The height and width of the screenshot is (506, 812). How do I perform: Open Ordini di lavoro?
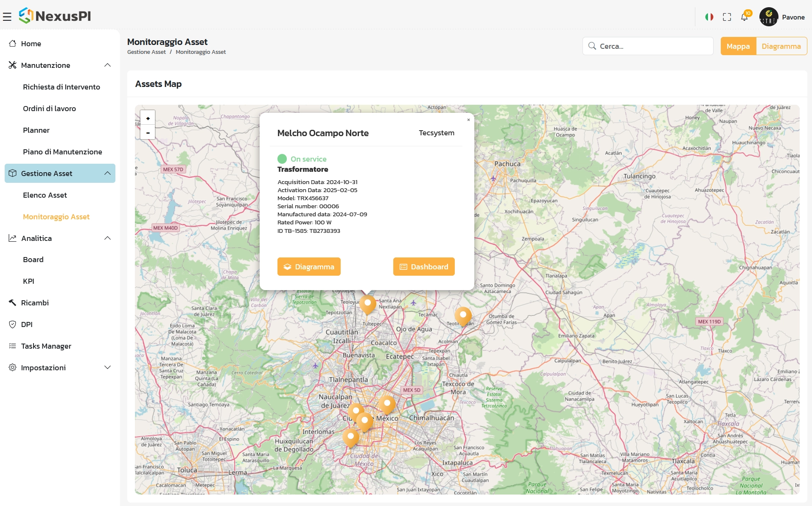coord(50,108)
